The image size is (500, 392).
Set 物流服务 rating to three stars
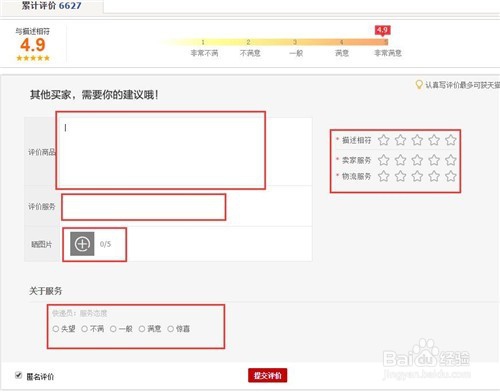pos(417,176)
